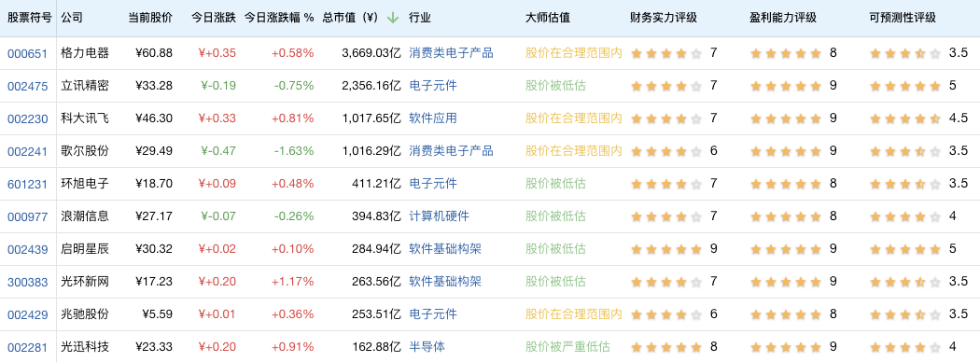
Task: Open stock symbol 002241 link
Action: pos(27,151)
